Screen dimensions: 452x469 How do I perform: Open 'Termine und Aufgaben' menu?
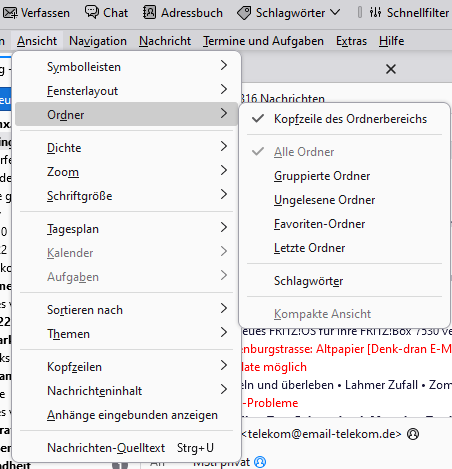(263, 41)
